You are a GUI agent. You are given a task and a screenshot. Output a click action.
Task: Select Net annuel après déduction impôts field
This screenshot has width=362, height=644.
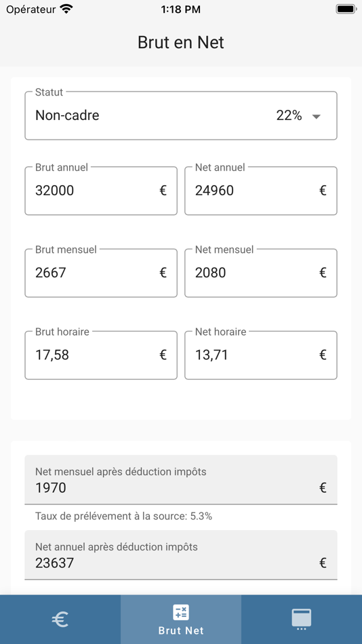[181, 555]
